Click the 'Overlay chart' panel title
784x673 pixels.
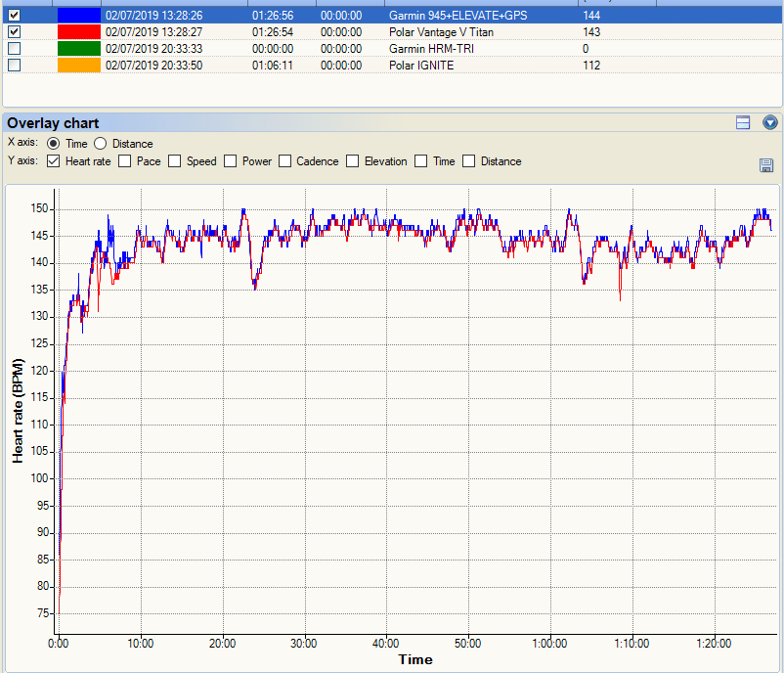[53, 123]
